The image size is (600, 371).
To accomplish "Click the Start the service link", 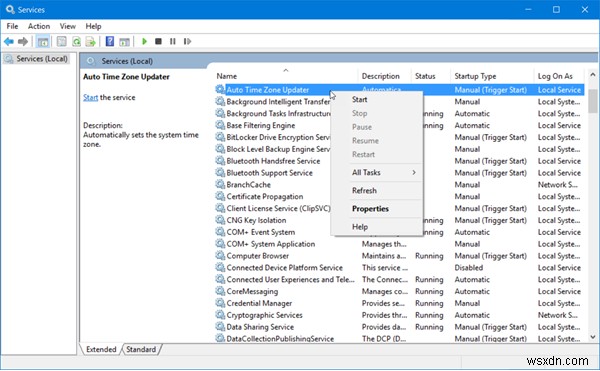I will (x=90, y=98).
